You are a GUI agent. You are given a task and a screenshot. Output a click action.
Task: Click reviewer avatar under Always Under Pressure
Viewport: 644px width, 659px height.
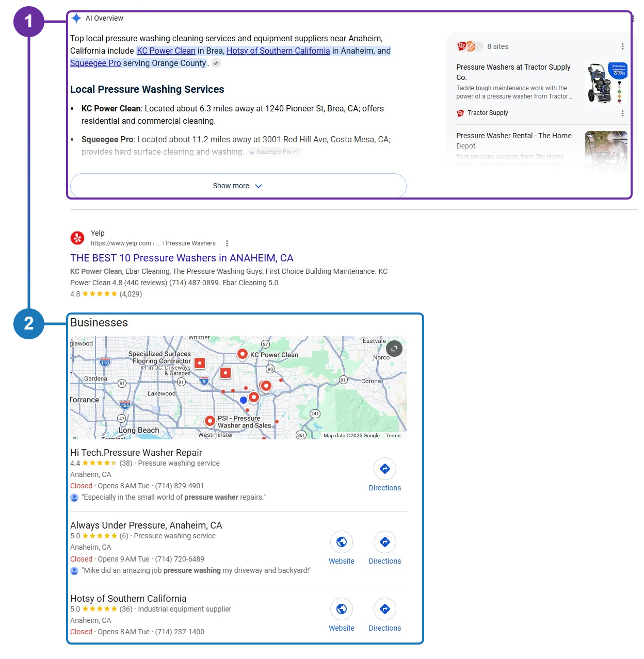[x=74, y=571]
